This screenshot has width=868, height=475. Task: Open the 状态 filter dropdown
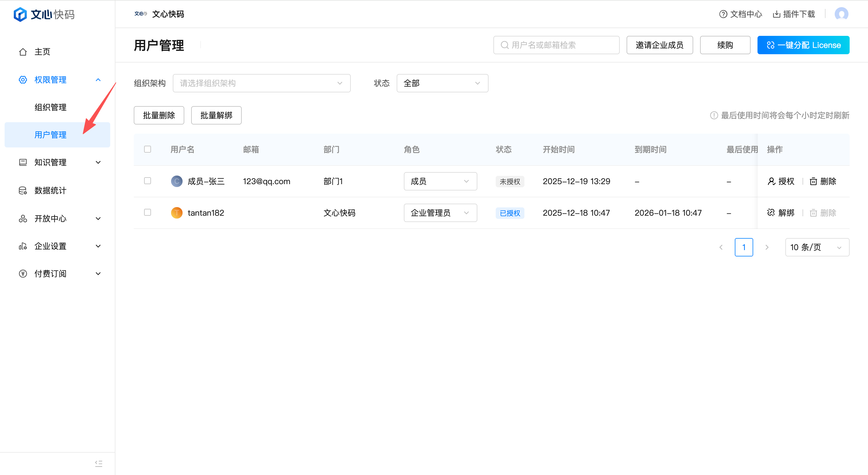pos(442,83)
